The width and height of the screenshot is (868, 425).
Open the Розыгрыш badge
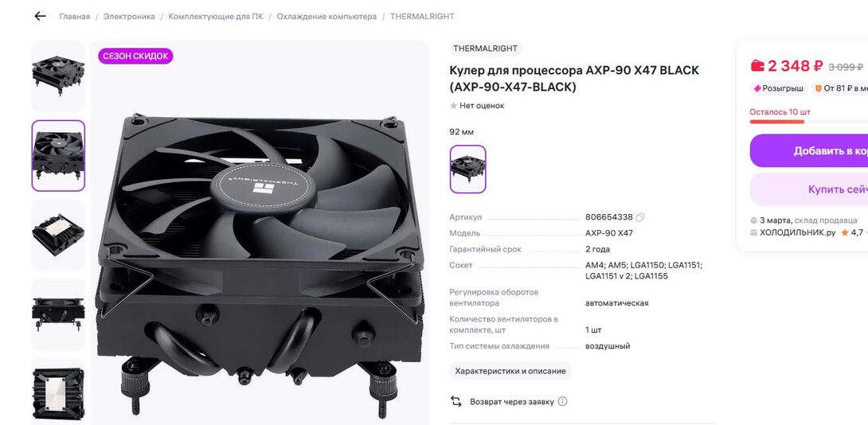point(778,88)
